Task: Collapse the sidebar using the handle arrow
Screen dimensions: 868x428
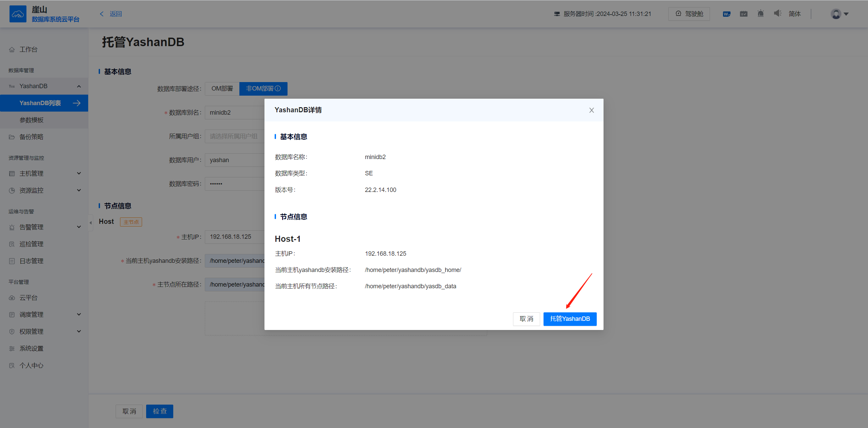Action: coord(91,223)
